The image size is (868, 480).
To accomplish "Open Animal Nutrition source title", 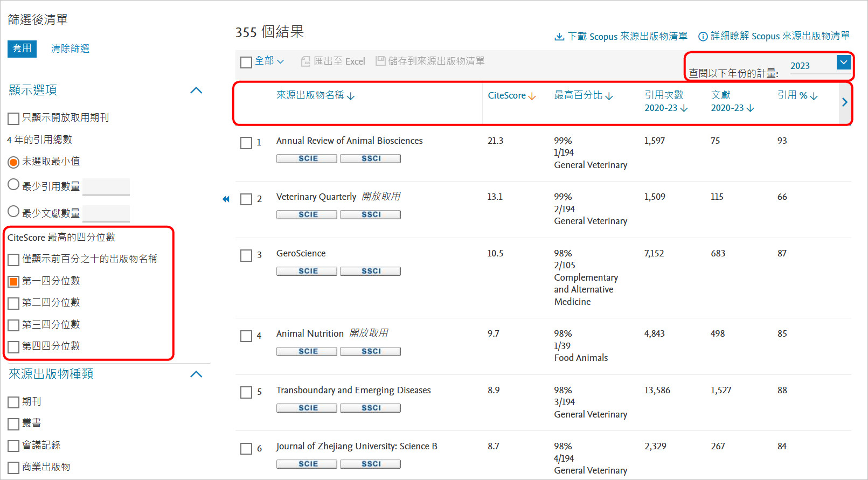I will pos(310,333).
